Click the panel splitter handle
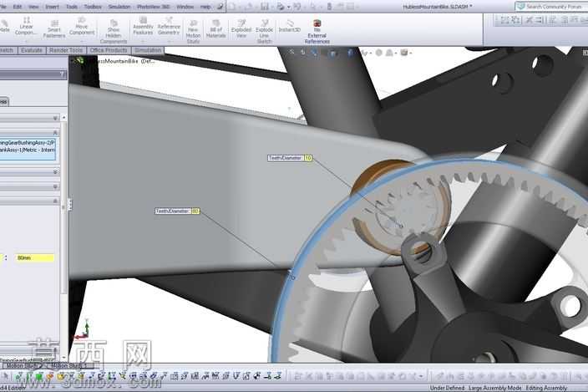Image resolution: width=588 pixels, height=392 pixels. 69,205
